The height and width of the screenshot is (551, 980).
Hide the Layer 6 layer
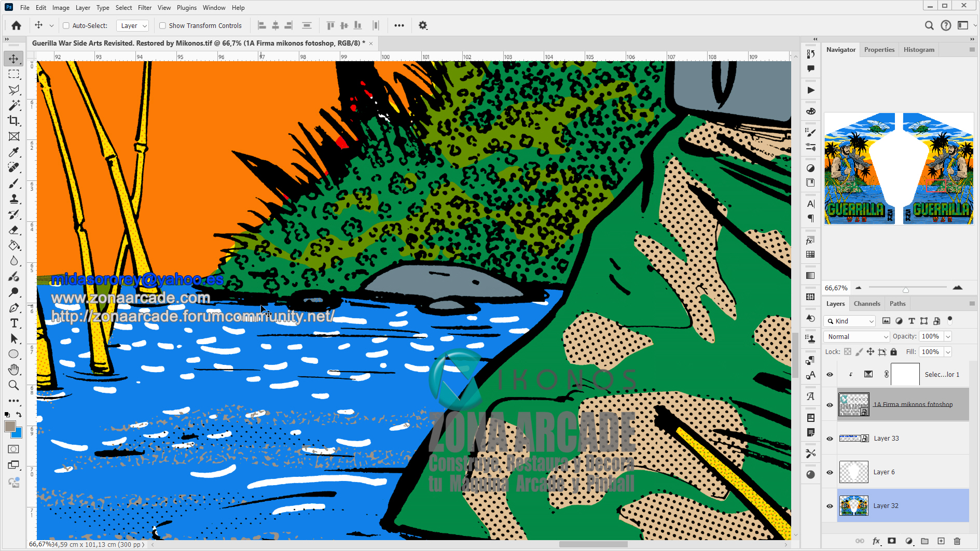[830, 472]
